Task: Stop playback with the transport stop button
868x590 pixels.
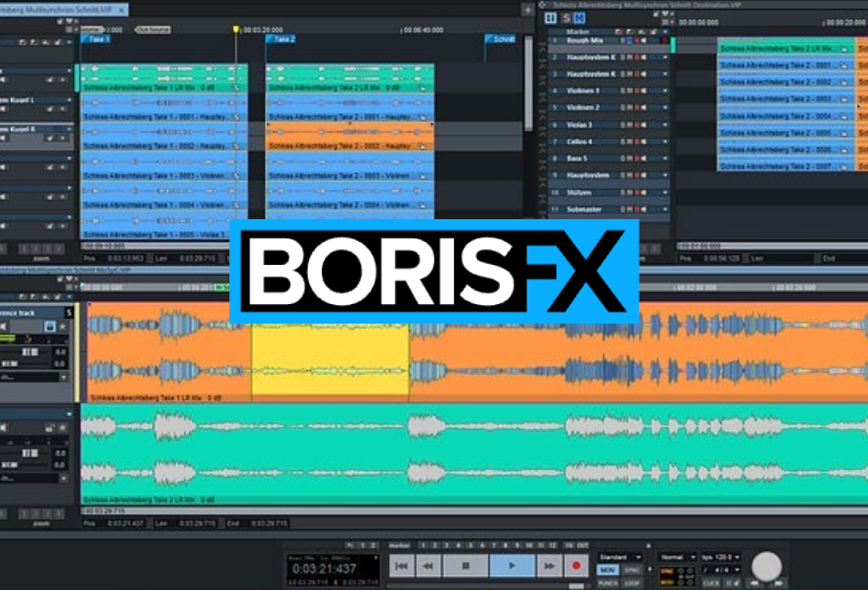Action: (x=466, y=565)
